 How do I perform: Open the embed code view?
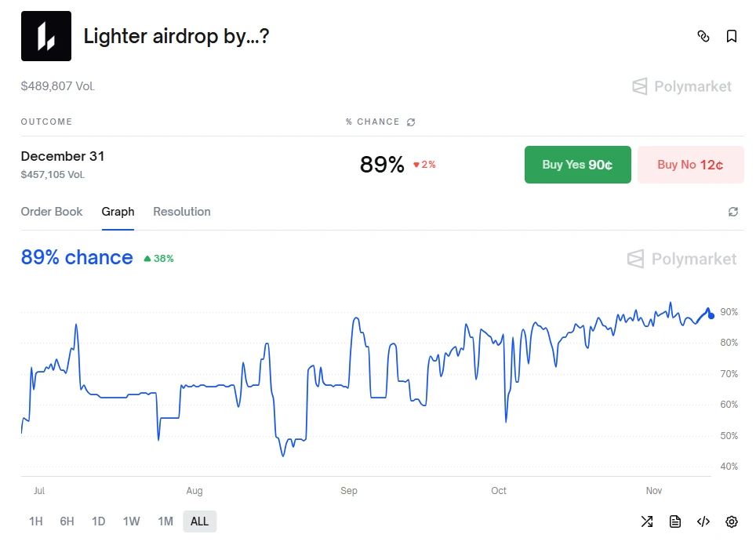pyautogui.click(x=703, y=521)
